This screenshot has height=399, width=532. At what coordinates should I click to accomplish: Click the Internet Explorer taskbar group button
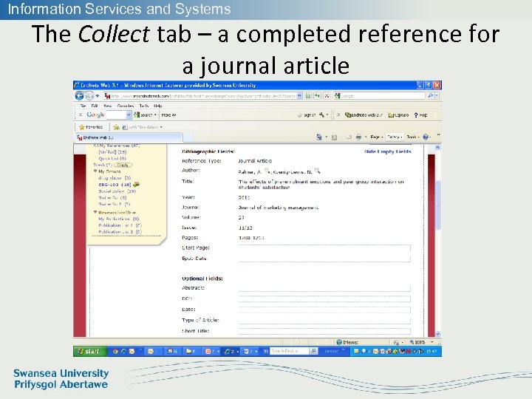click(x=231, y=352)
